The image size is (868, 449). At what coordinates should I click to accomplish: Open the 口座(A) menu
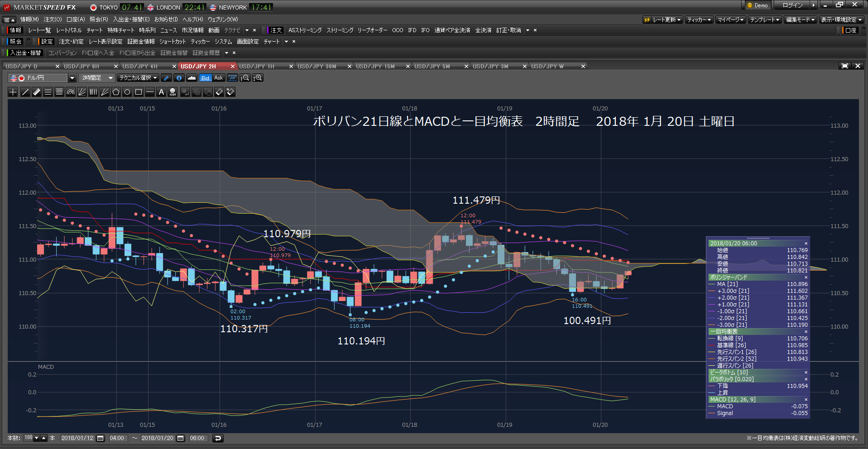[x=76, y=19]
